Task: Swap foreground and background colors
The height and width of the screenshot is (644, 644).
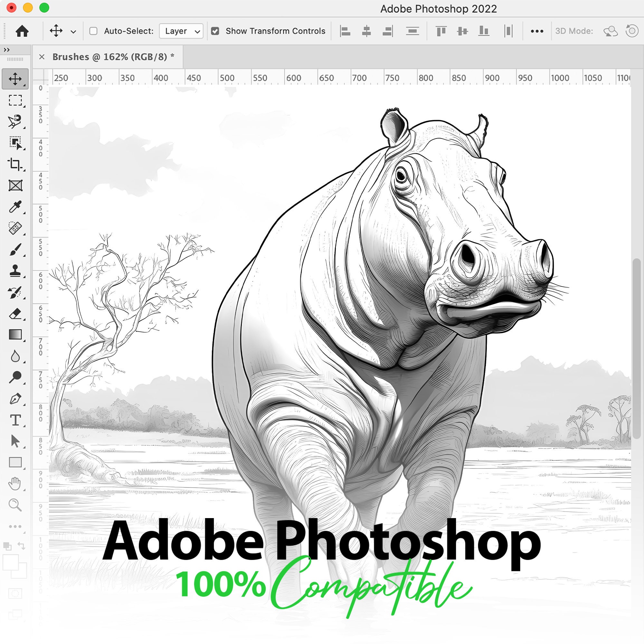Action: (x=21, y=546)
